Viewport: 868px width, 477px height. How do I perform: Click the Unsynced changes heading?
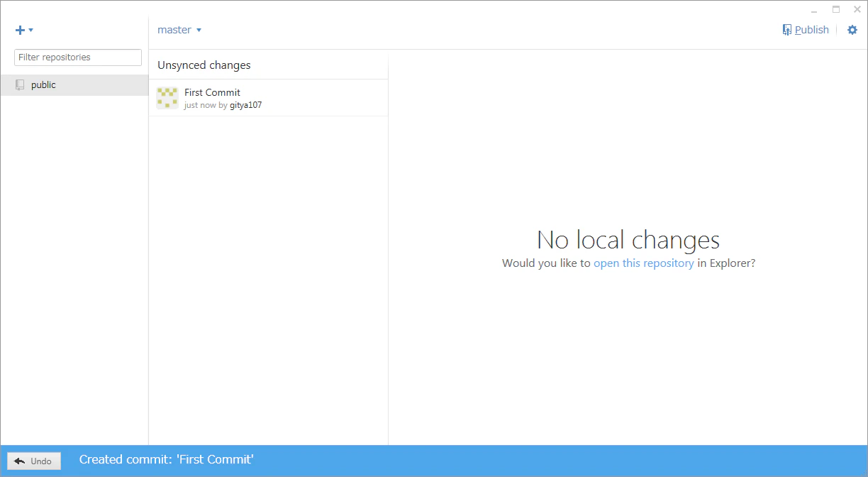point(204,65)
